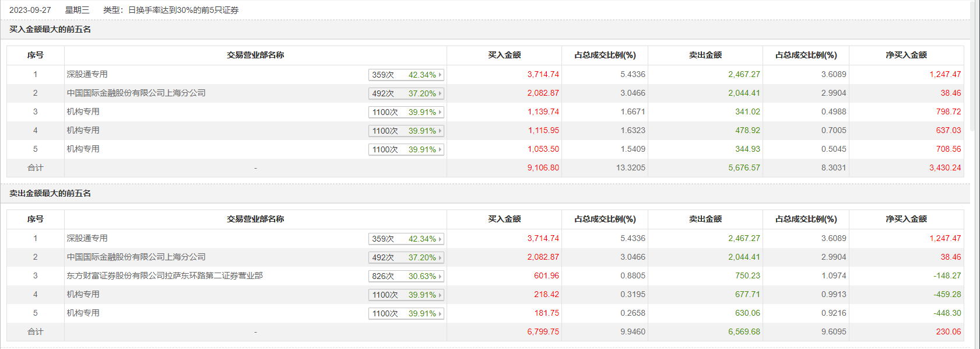
Task: Click arrow on sell row 5 1100次 badge
Action: coord(440,313)
